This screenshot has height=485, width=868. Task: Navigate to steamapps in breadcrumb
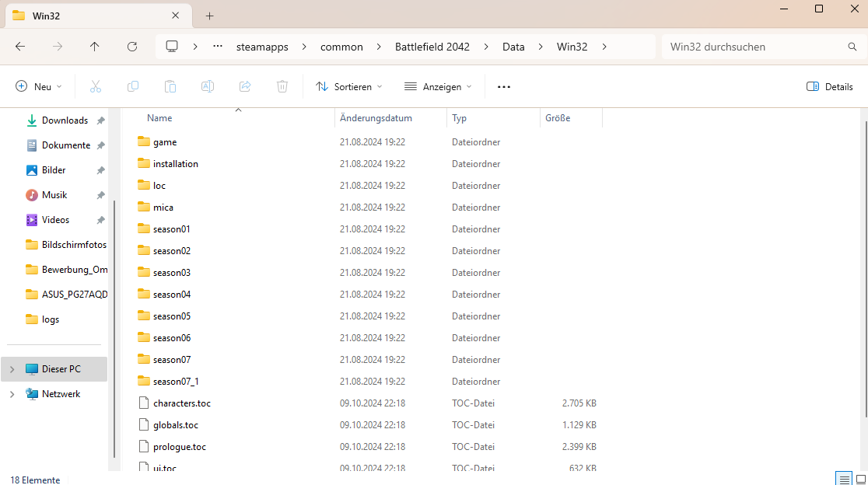coord(262,47)
